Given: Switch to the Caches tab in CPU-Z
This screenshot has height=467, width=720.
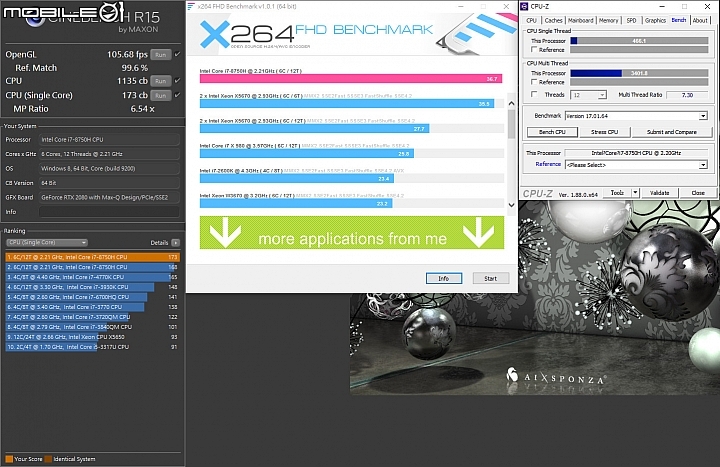Looking at the screenshot, I should (x=553, y=21).
